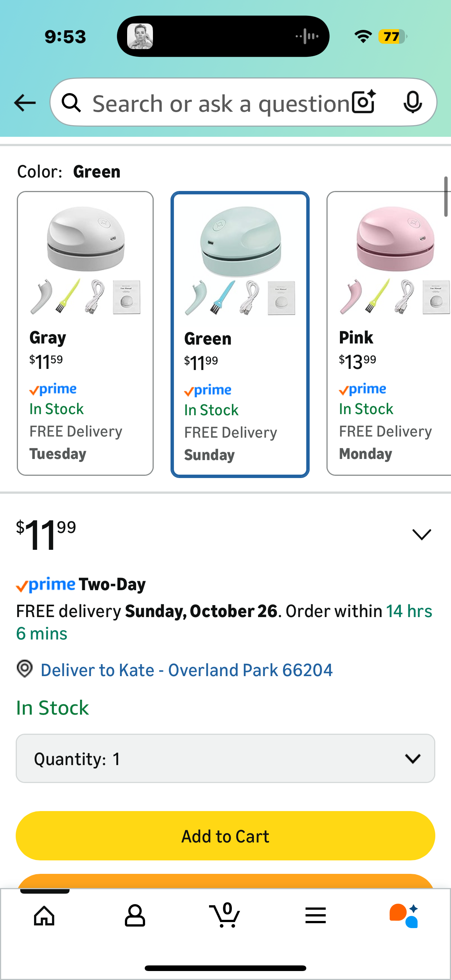
Task: Expand the $11.99 price details chevron
Action: tap(421, 534)
